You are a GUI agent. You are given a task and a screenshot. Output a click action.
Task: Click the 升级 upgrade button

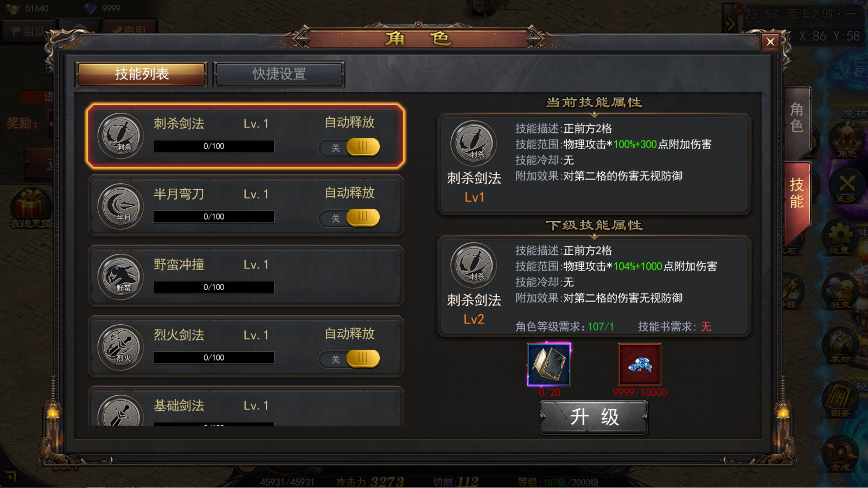pyautogui.click(x=594, y=418)
